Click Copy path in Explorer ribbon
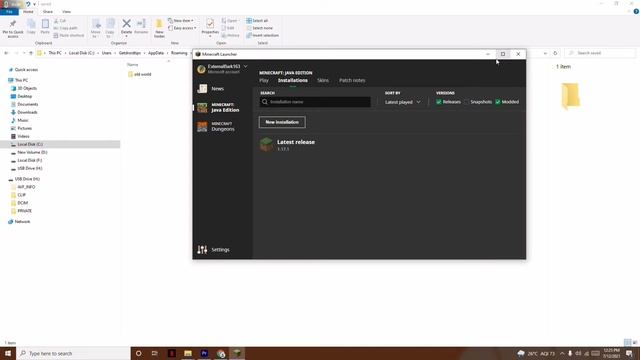Viewport: 640px width, 360px height. tap(65, 28)
